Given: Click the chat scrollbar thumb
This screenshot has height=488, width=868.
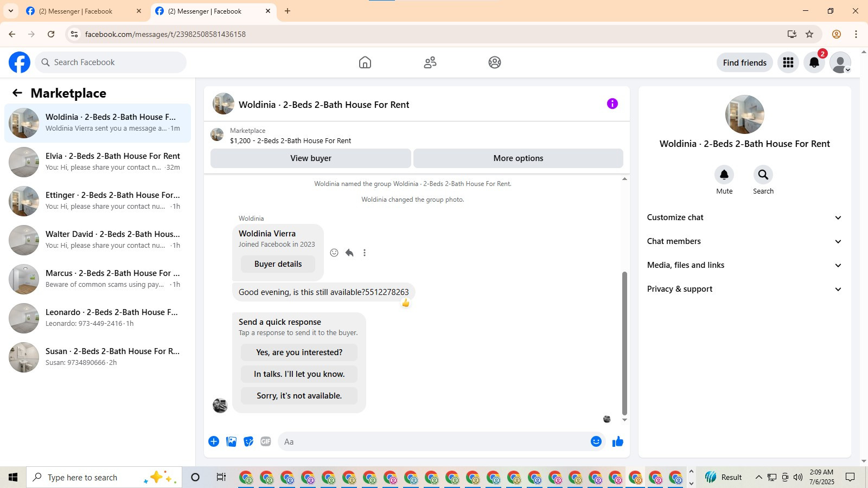Looking at the screenshot, I should 624,343.
